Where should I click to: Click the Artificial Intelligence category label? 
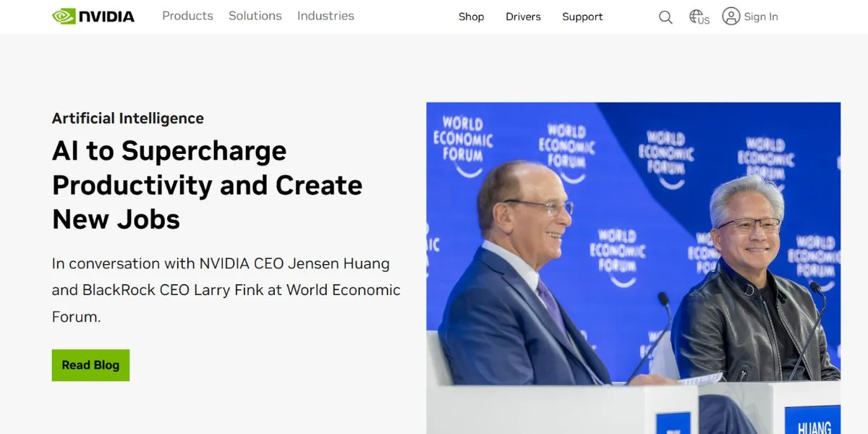point(128,118)
